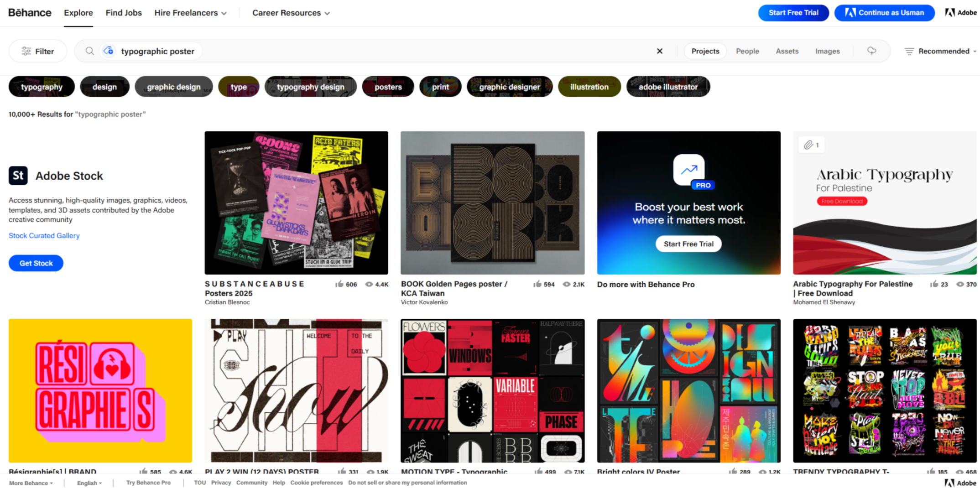The width and height of the screenshot is (980, 488).
Task: Toggle the illustration tag filter
Action: point(589,87)
